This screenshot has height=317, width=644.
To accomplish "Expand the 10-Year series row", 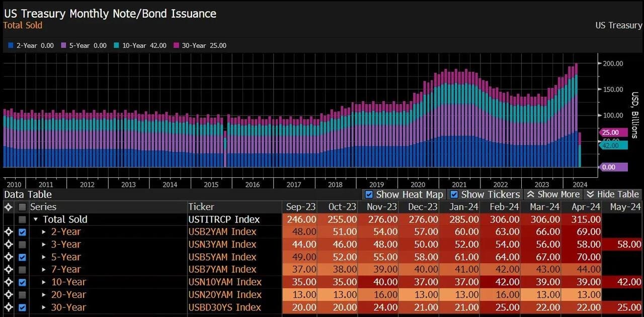I will pos(44,282).
